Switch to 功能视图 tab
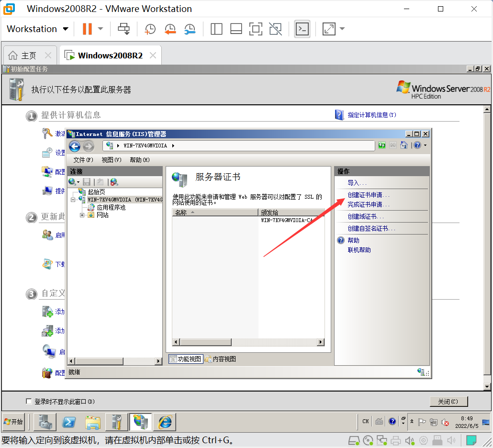493x448 pixels. click(186, 359)
